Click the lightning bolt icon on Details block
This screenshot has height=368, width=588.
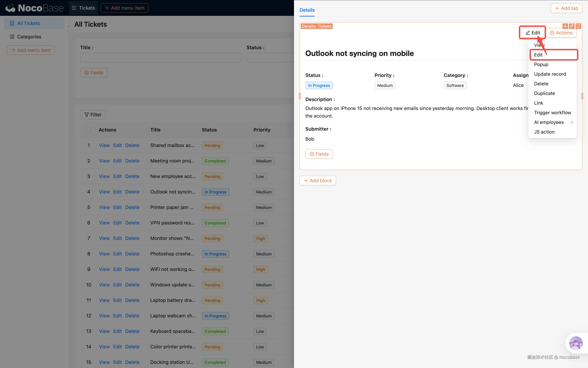572,26
